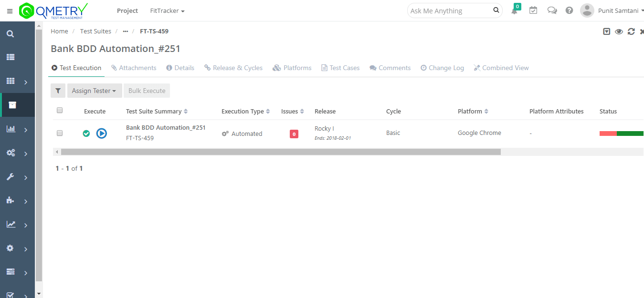Open the QMetry messages chat icon
Screen dimensions: 644x298
pyautogui.click(x=552, y=10)
